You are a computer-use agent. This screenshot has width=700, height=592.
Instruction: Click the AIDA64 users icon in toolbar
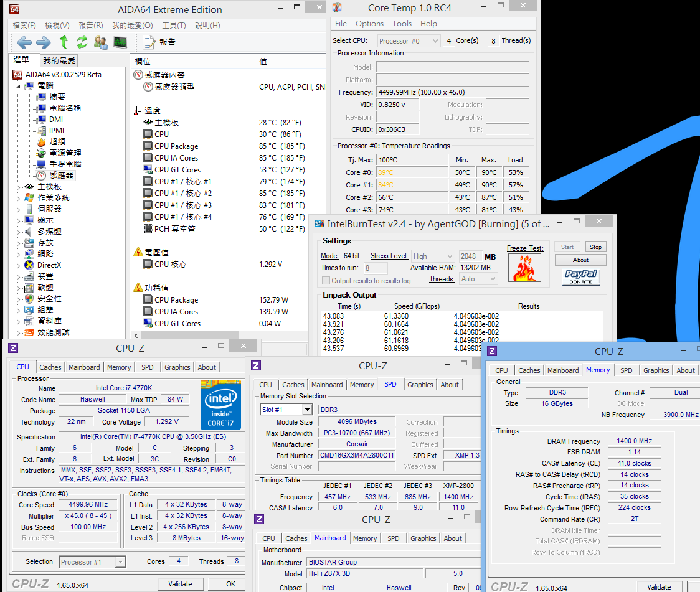click(101, 42)
